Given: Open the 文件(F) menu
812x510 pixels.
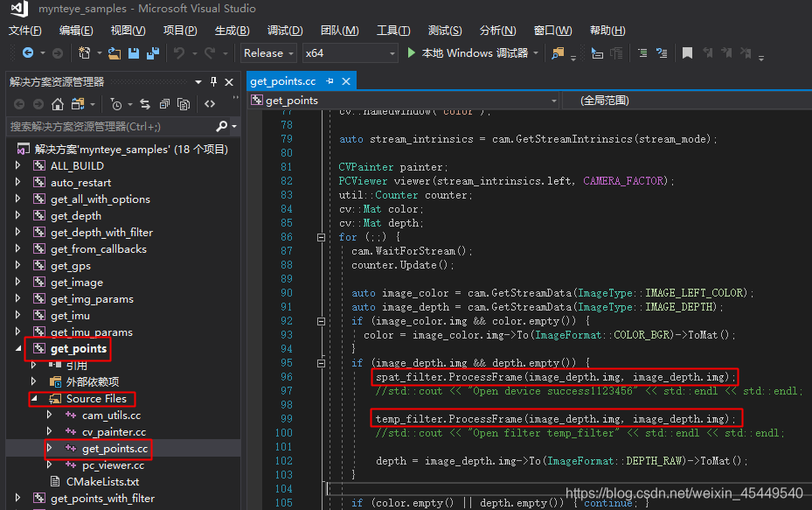Looking at the screenshot, I should tap(24, 30).
